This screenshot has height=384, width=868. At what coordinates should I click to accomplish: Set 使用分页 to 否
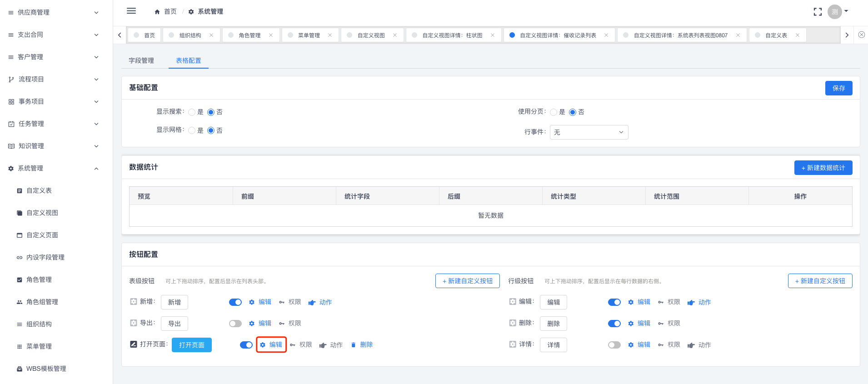[x=573, y=112]
